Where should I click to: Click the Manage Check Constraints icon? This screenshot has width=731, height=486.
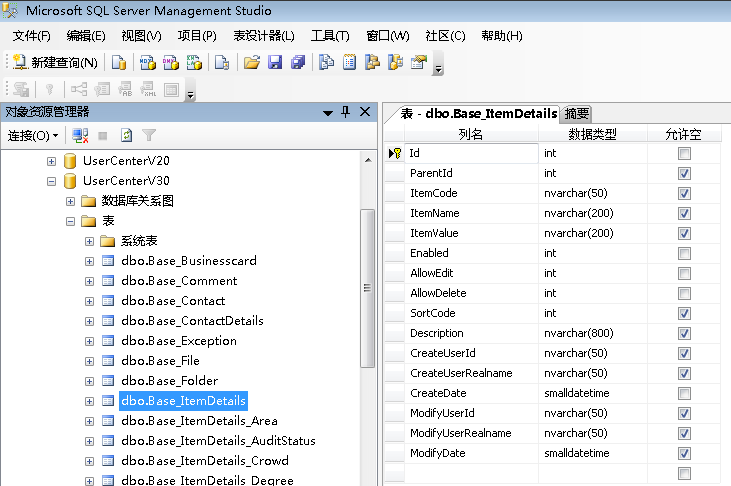pos(172,89)
